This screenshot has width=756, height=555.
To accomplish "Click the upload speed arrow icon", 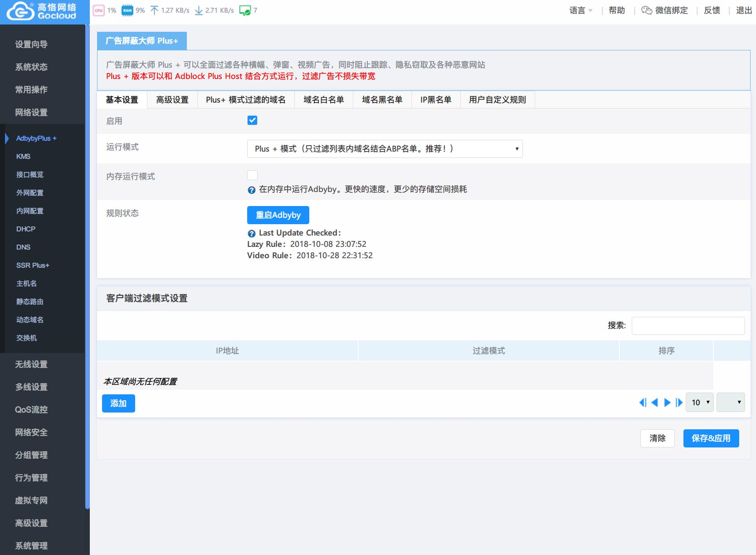I will [x=154, y=10].
